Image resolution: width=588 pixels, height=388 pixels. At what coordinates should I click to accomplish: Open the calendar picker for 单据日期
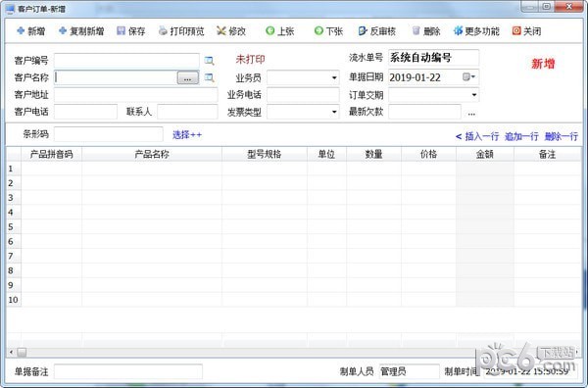(468, 76)
